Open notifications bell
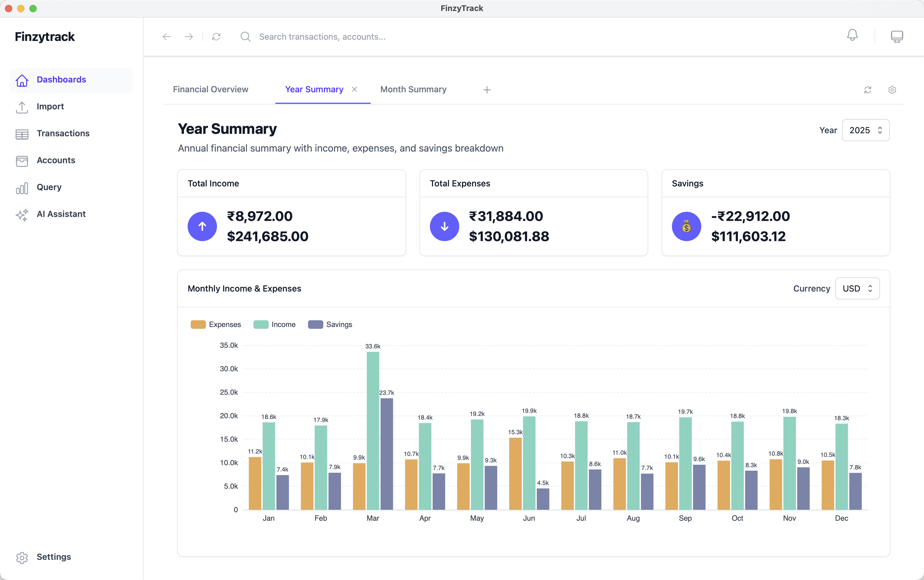Image resolution: width=924 pixels, height=580 pixels. coord(852,35)
